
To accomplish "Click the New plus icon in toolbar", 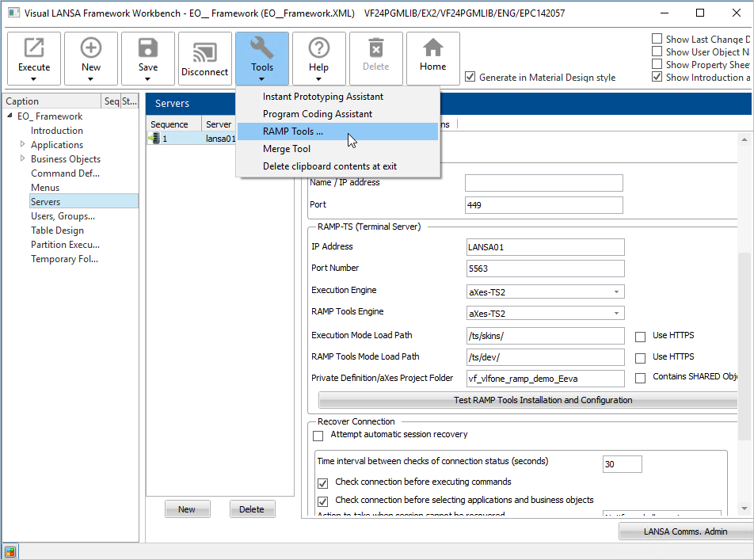I will (x=91, y=49).
